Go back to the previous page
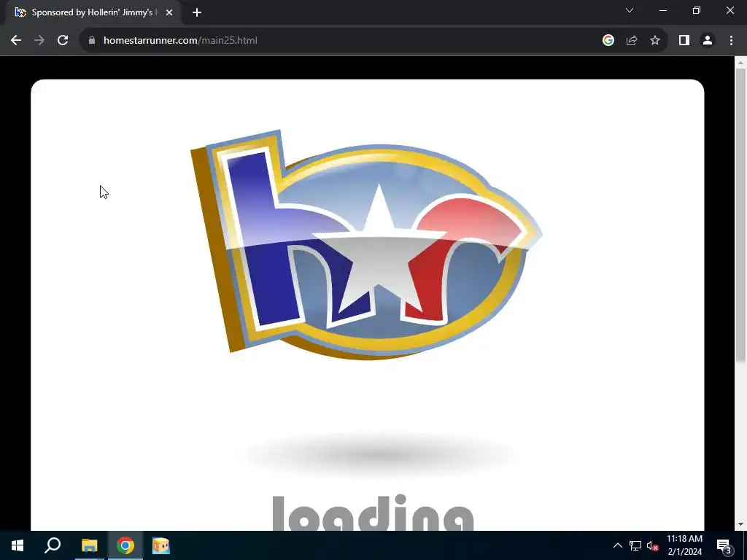 pyautogui.click(x=16, y=41)
